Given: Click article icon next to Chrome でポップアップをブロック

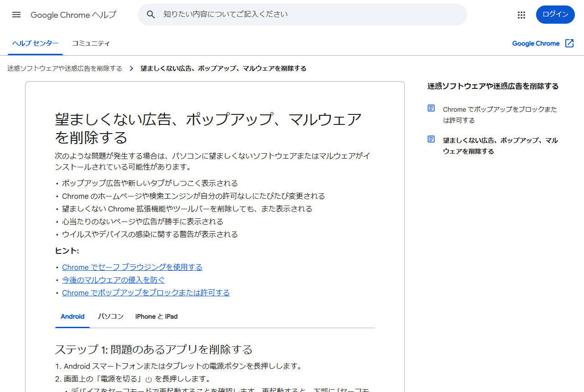Looking at the screenshot, I should click(x=431, y=108).
